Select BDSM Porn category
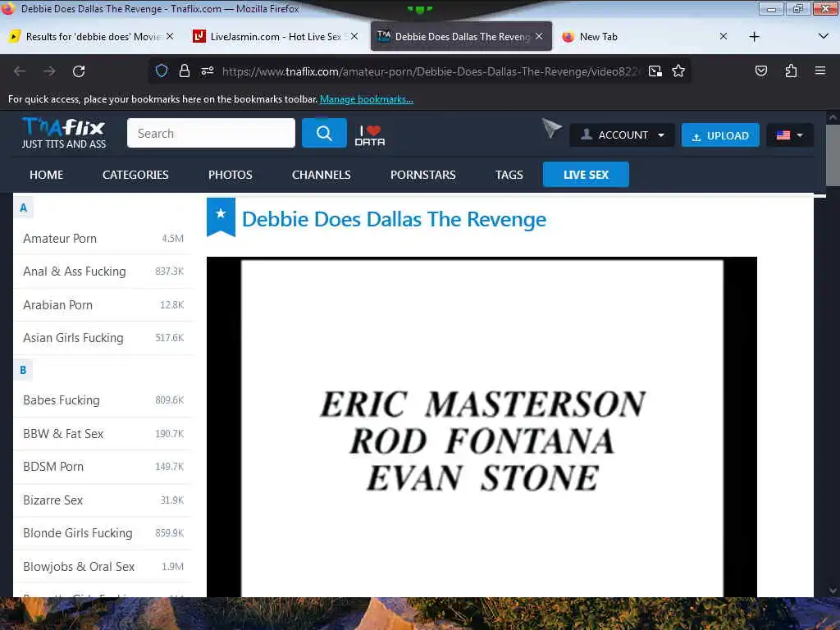This screenshot has height=630, width=840. 103,467
